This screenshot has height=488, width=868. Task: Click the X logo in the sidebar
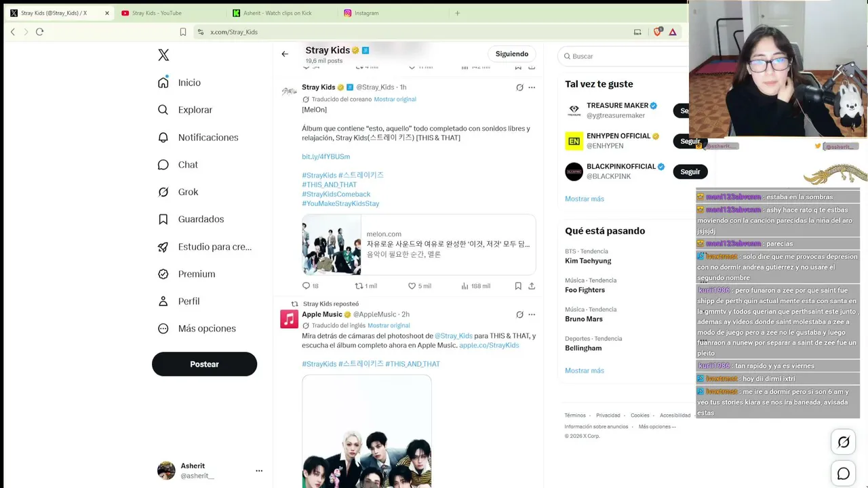coord(163,55)
